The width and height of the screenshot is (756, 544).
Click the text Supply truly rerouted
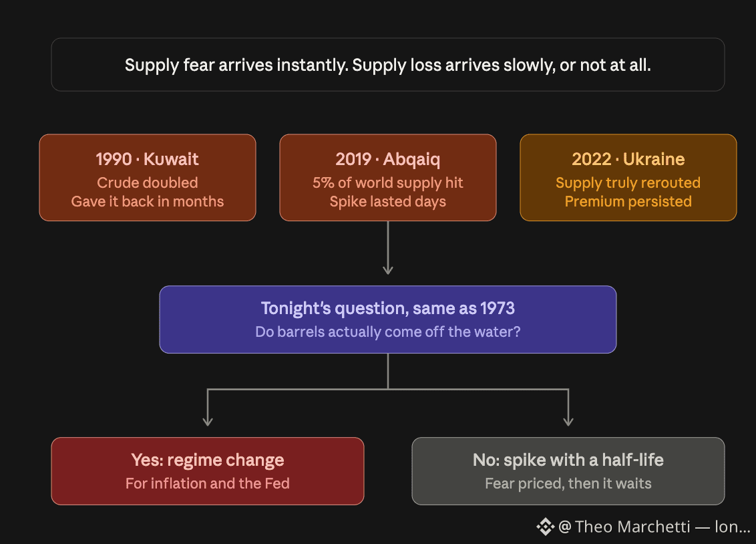(628, 182)
